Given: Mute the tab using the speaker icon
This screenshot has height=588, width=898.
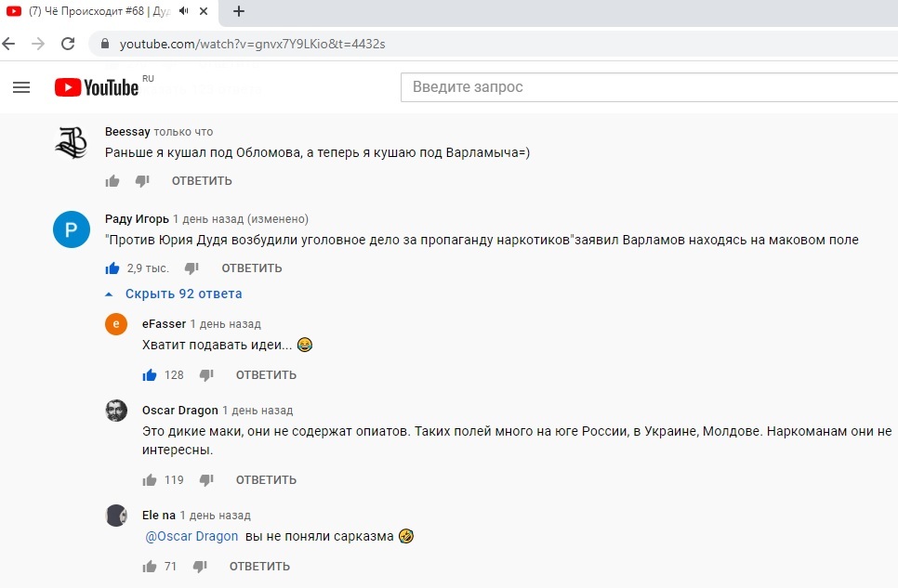Looking at the screenshot, I should [184, 12].
